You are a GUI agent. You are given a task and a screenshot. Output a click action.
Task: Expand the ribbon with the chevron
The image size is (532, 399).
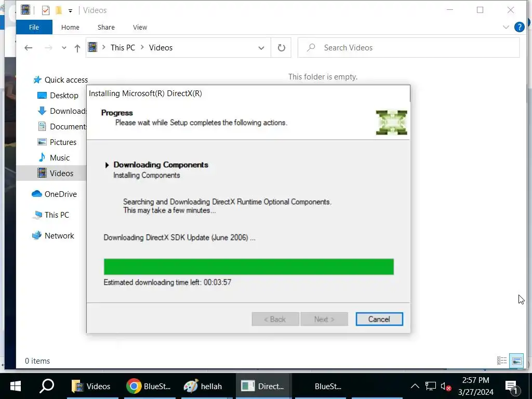click(506, 27)
